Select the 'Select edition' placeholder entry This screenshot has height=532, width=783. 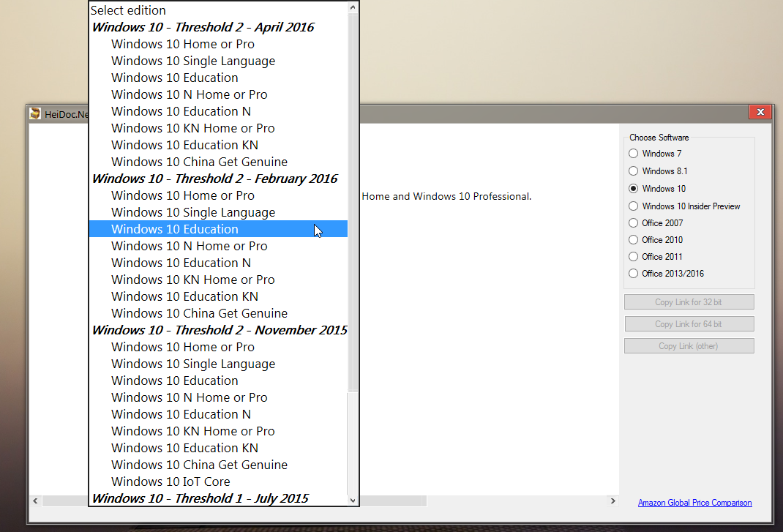[218, 10]
